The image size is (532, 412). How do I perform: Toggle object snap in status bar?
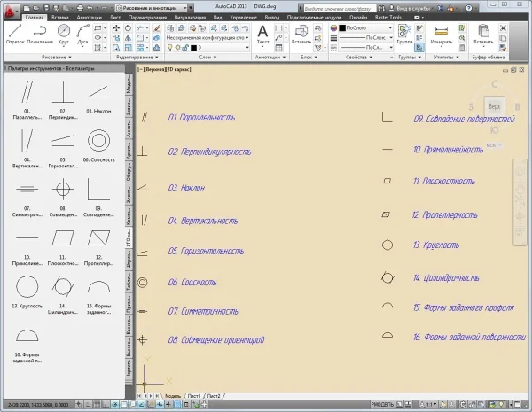coord(124,405)
